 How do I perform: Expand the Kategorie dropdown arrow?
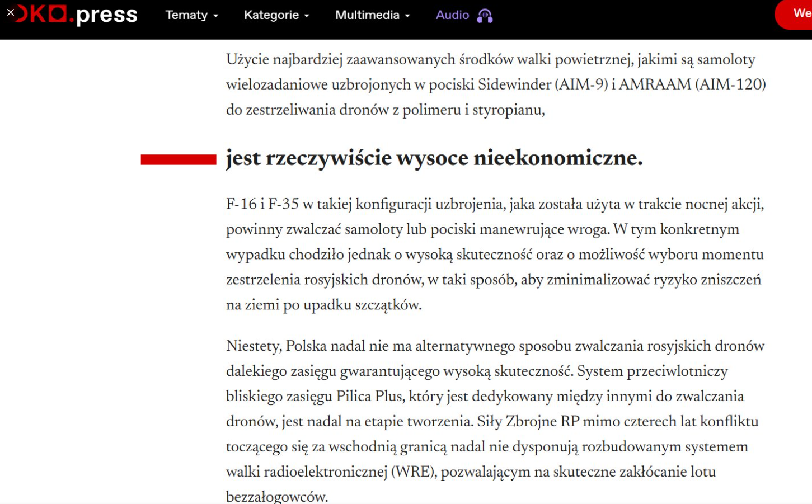pyautogui.click(x=307, y=16)
